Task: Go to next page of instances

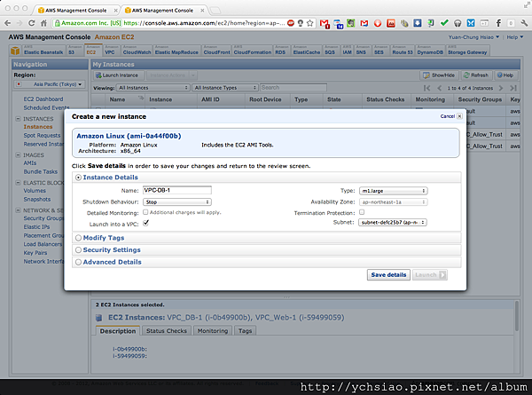Action: click(x=501, y=88)
